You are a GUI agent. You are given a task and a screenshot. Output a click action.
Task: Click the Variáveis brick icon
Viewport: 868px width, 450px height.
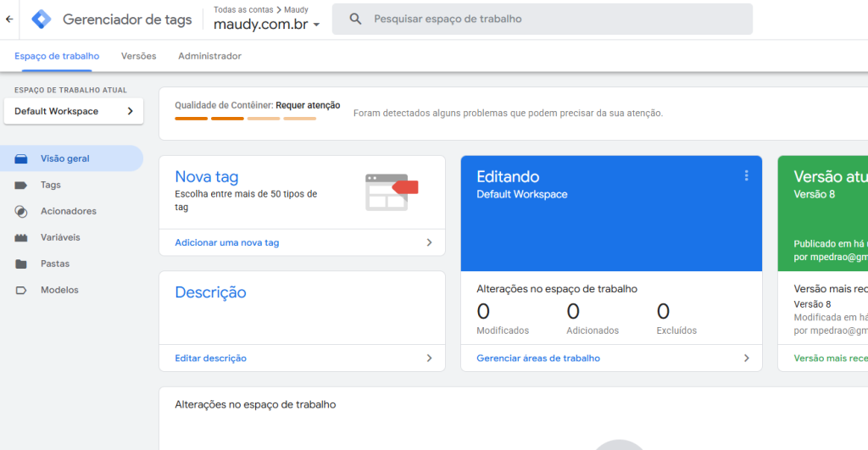(x=21, y=237)
